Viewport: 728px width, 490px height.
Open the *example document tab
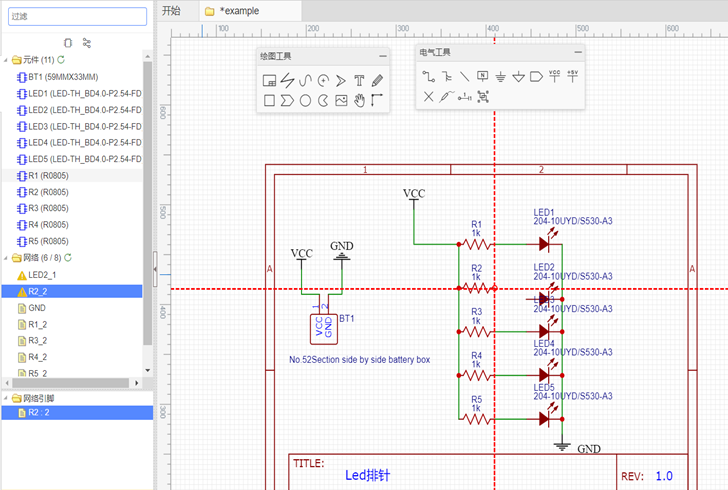click(x=238, y=11)
